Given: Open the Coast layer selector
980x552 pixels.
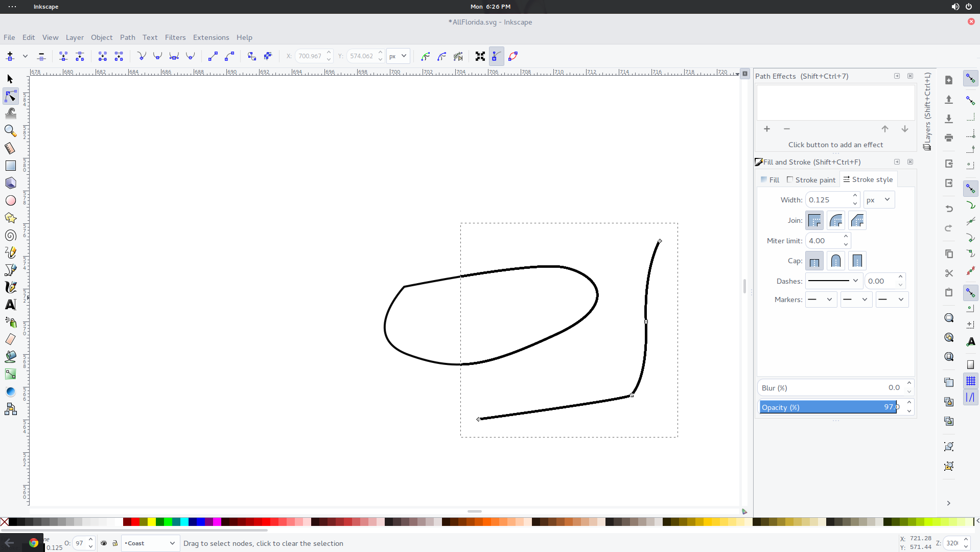Looking at the screenshot, I should [x=150, y=543].
